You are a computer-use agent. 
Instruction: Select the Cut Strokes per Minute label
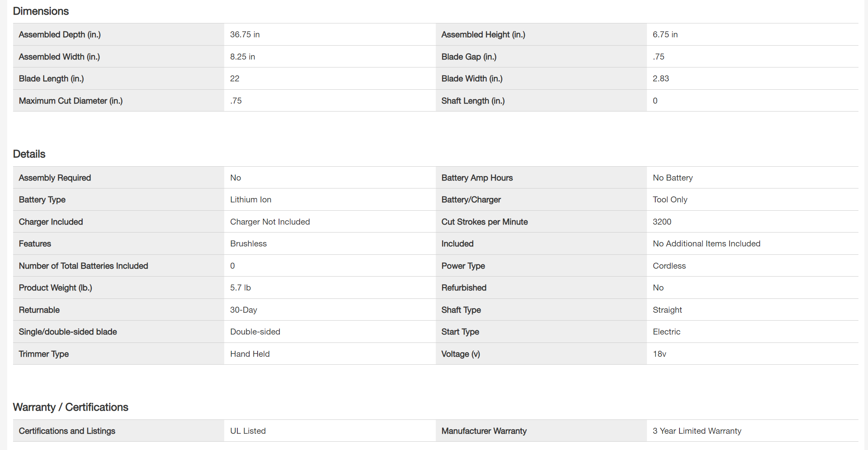coord(485,222)
